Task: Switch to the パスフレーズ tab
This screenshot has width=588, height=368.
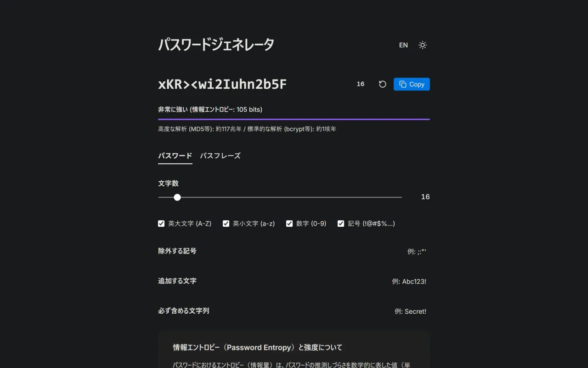Action: (220, 156)
